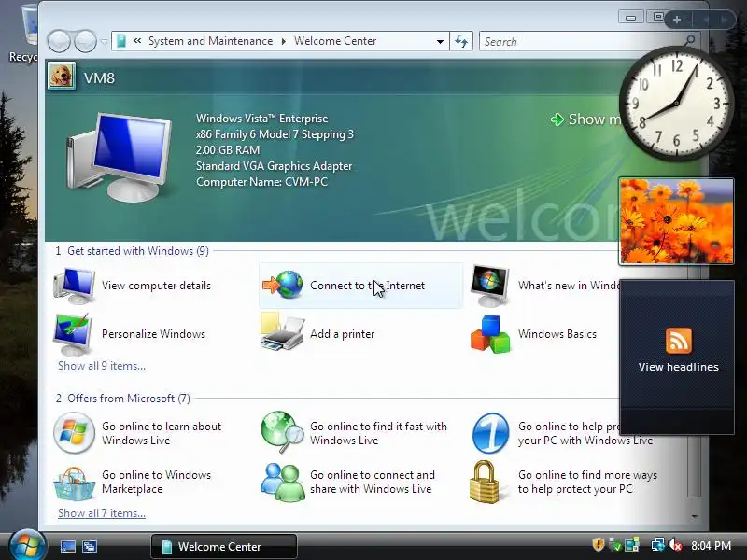Click the connect and share people icon
Viewport: 747px width, 560px height.
click(x=283, y=483)
